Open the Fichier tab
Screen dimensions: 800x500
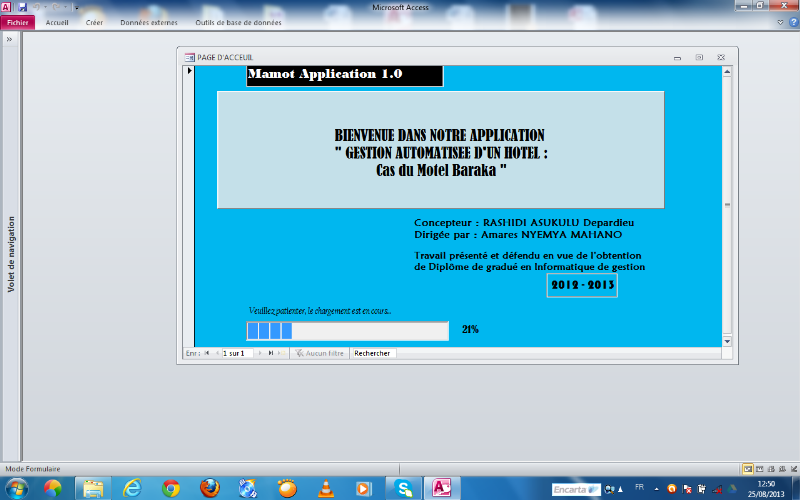pos(18,22)
